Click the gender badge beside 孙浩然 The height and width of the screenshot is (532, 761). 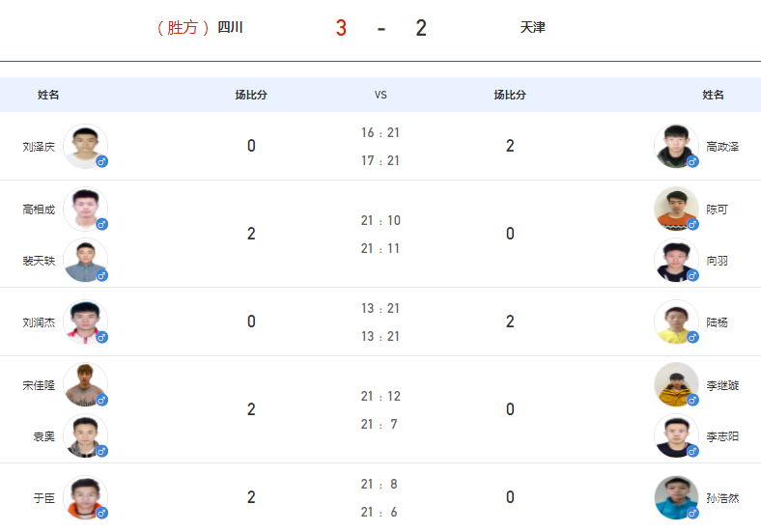pos(692,513)
